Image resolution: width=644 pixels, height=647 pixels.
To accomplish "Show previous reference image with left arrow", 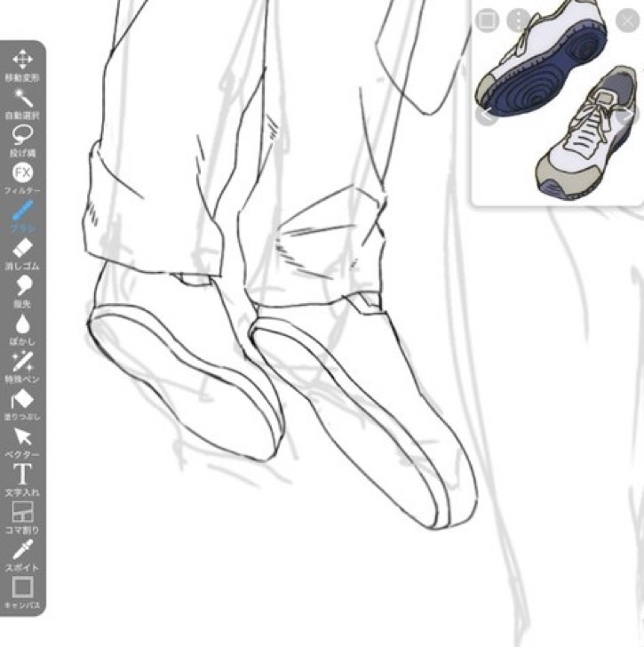I will tap(485, 116).
